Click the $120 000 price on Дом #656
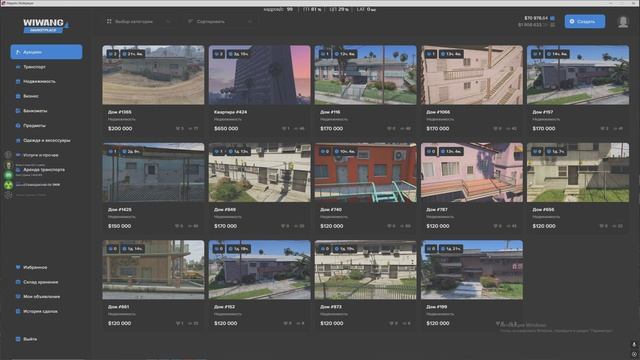640x360 pixels. [544, 226]
